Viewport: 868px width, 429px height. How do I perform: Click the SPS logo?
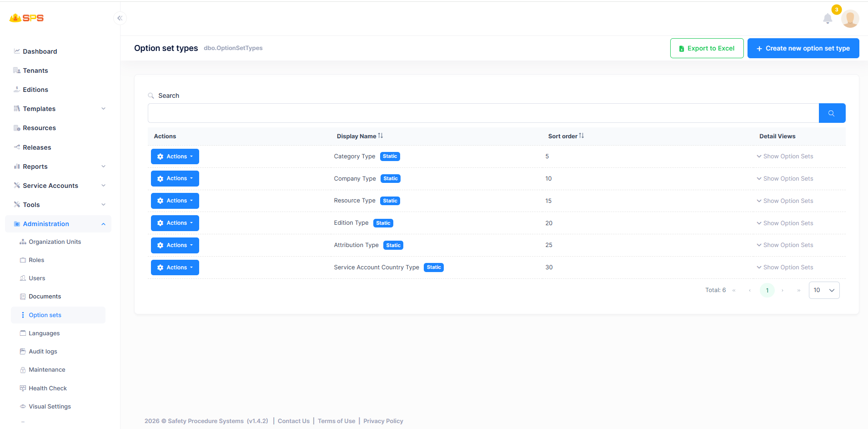pos(26,18)
